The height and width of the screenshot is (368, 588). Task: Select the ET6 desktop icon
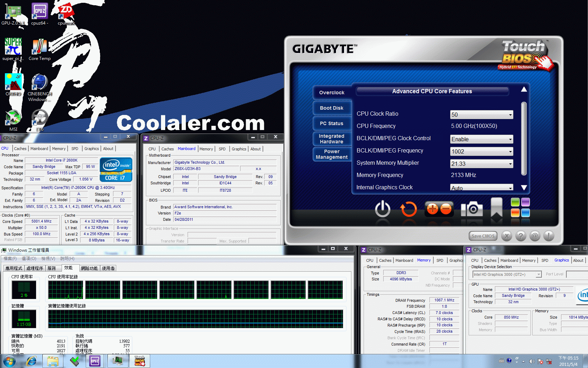tap(40, 120)
